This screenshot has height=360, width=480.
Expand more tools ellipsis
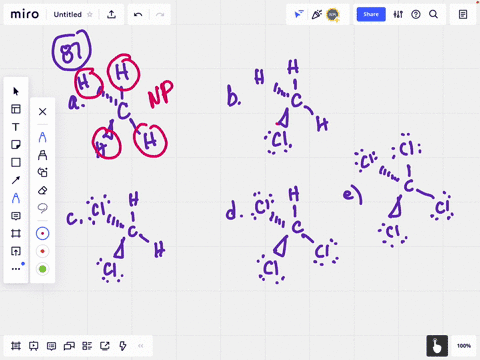(x=16, y=269)
